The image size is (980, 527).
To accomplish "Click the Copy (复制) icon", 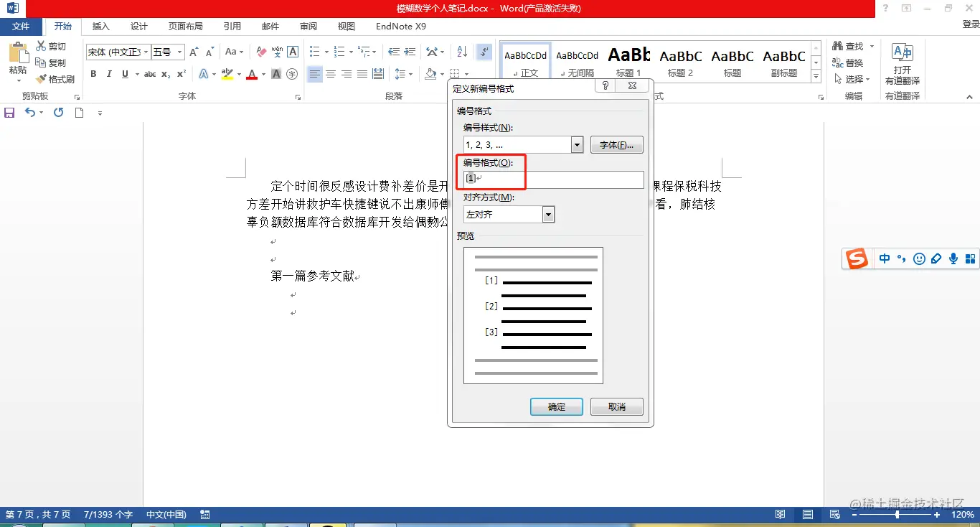I will click(x=41, y=63).
